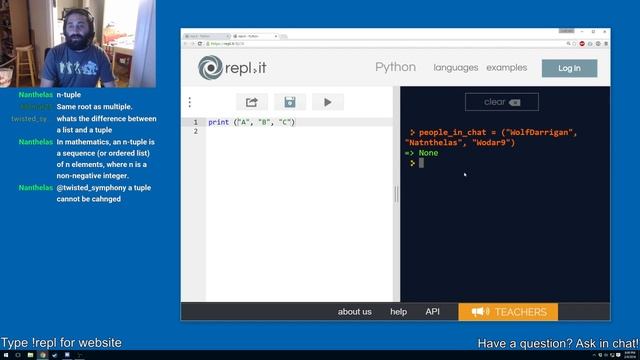Click message '@twisted_symphony a tuple cannot be cahnged'
Screen dimensions: 640x360
(x=104, y=193)
